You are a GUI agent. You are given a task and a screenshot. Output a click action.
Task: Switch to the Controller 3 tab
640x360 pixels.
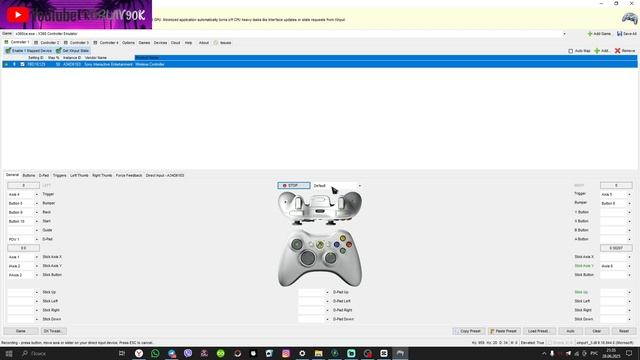click(x=76, y=42)
